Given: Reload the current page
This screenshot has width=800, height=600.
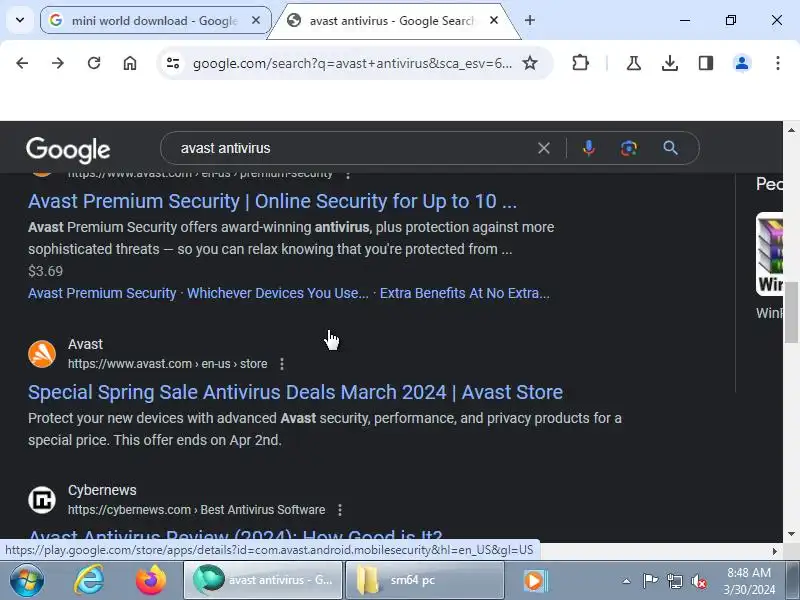Looking at the screenshot, I should (94, 63).
